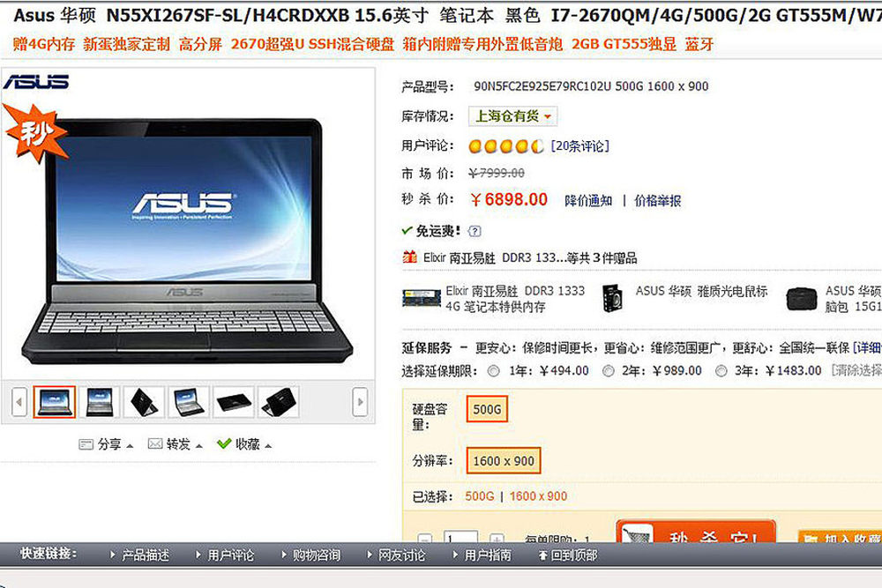The width and height of the screenshot is (882, 588).
Task: Select the second laptop thumbnail image
Action: (99, 402)
